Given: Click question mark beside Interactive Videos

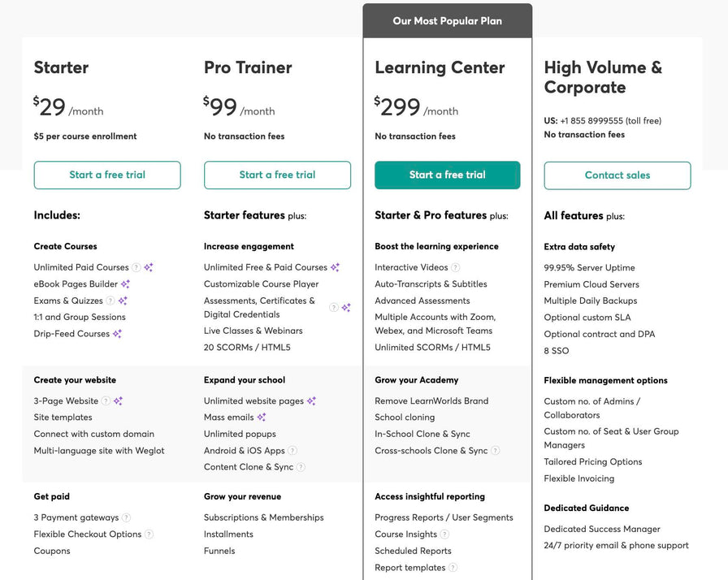Looking at the screenshot, I should coord(456,267).
